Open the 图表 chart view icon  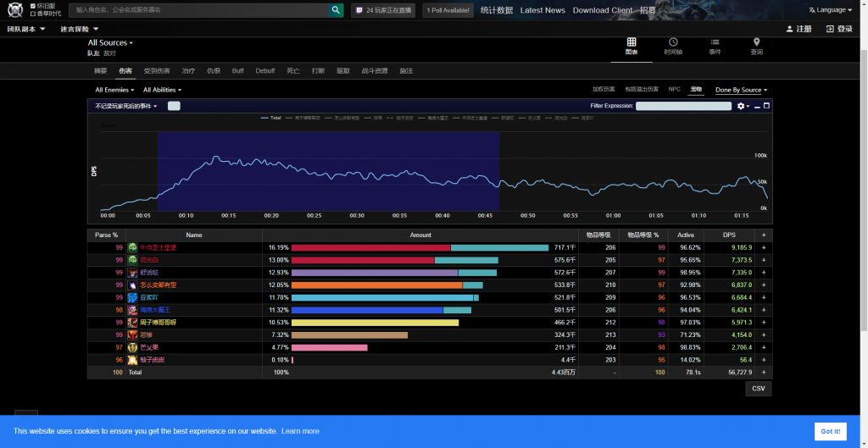pyautogui.click(x=632, y=42)
